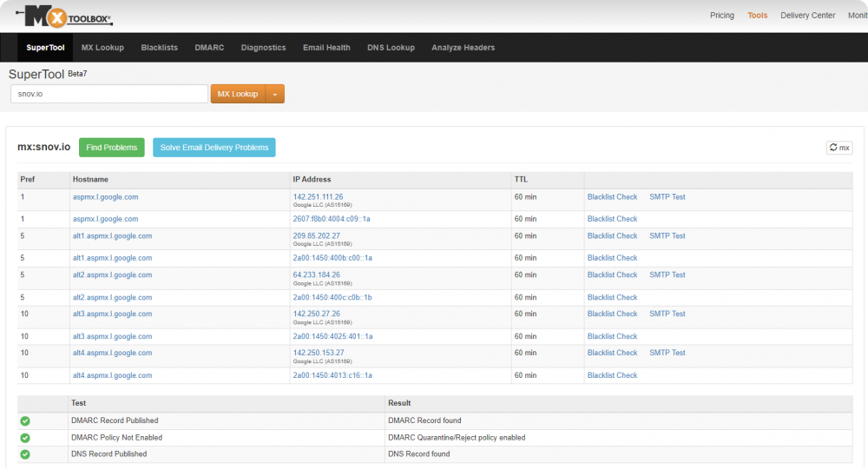
Task: Click IPv6 address 2a00:1450:4025:401::1a
Action: point(332,336)
